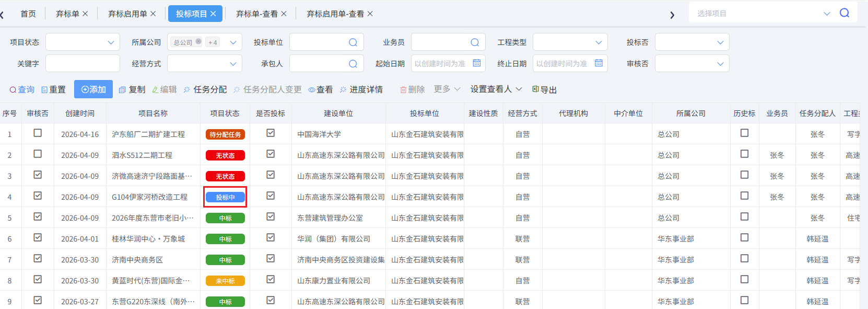The width and height of the screenshot is (868, 309).
Task: Open the calendar for 终止日期
Action: point(599,63)
